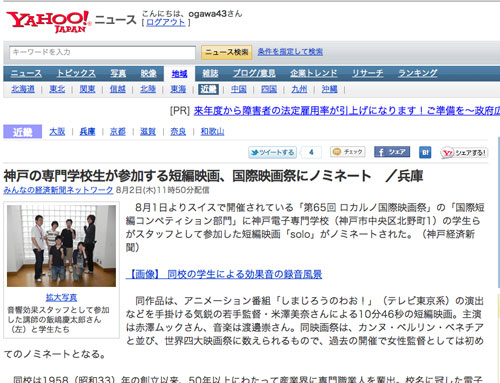Screen dimensions: 500x383
Task: Click the Twitter tweet button
Action: 272,152
